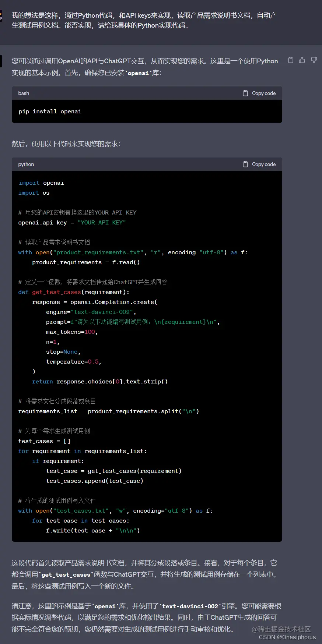The height and width of the screenshot is (644, 322).
Task: Click the engine="text-davinci-002" line
Action: (91, 312)
